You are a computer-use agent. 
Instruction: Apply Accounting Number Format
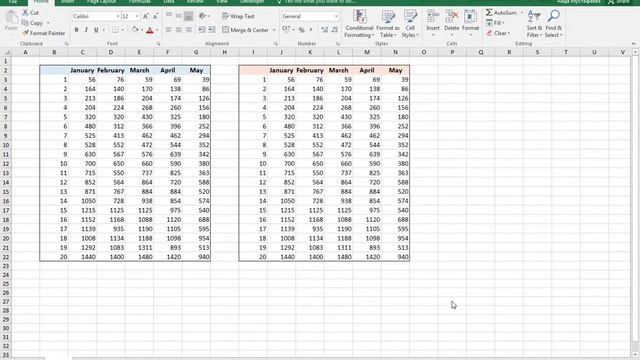[x=286, y=29]
